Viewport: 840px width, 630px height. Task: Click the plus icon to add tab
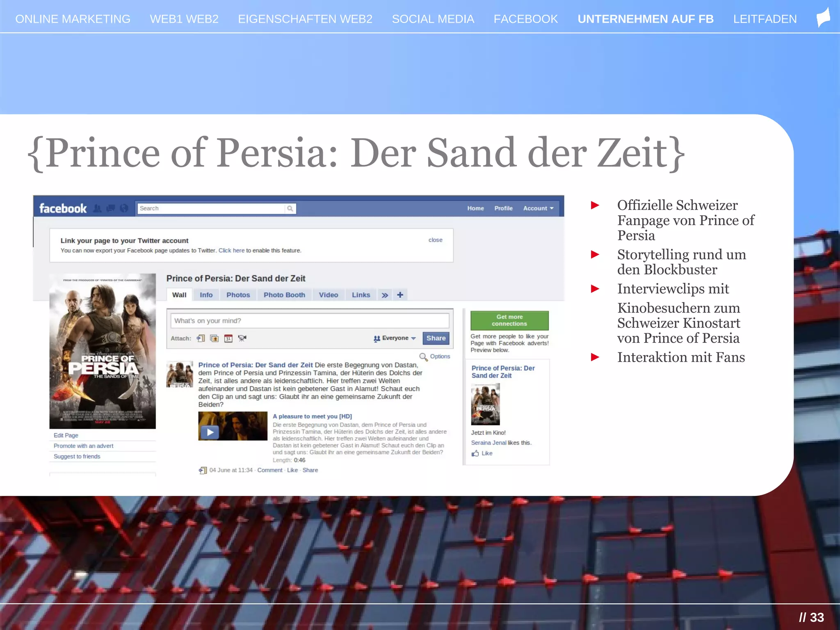pyautogui.click(x=400, y=295)
